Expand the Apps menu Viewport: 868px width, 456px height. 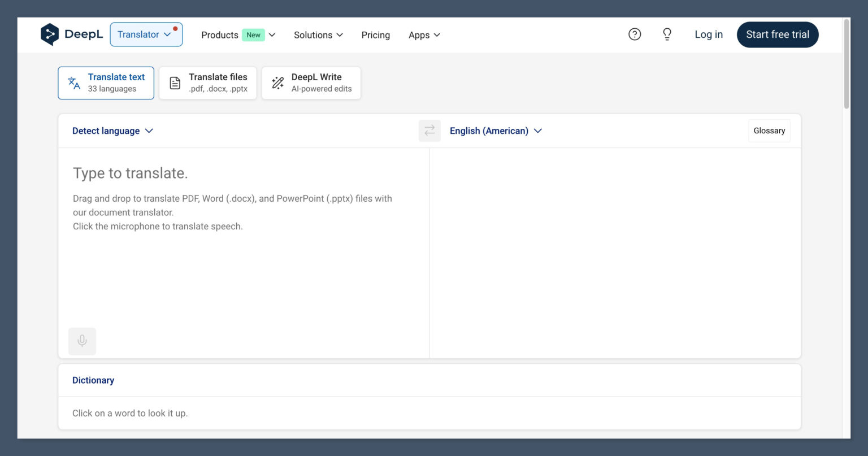pos(424,35)
